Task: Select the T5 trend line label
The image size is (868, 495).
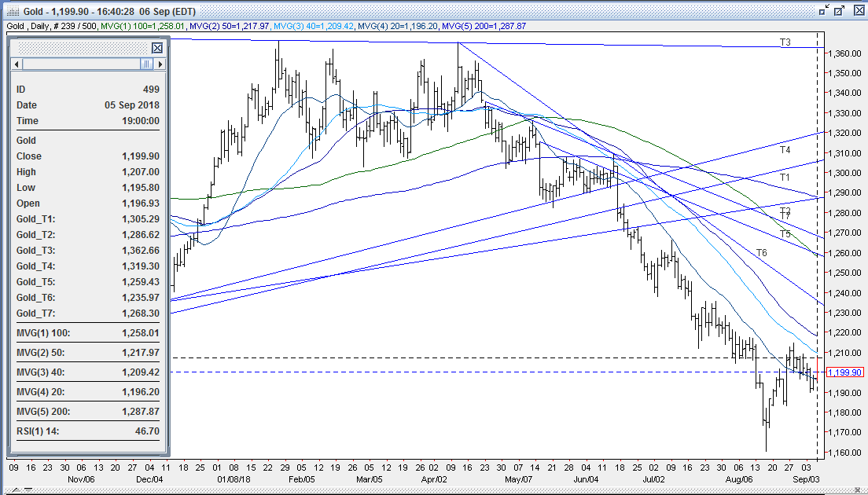Action: point(785,234)
